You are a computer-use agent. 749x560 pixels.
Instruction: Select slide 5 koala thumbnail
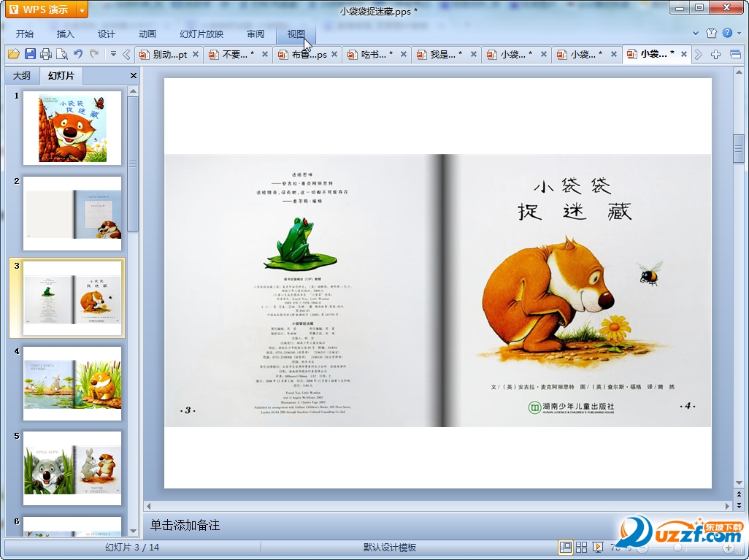click(72, 468)
